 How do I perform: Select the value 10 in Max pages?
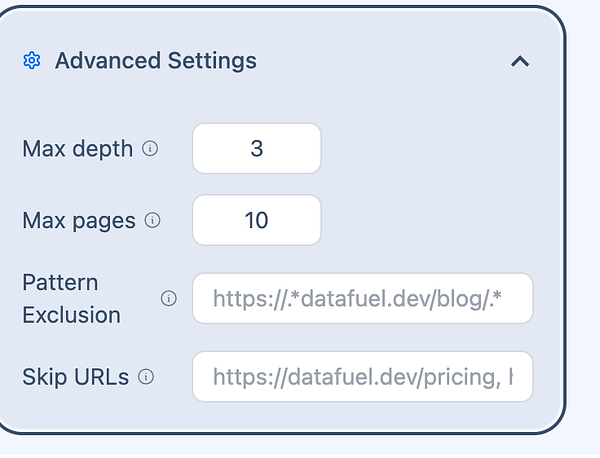pyautogui.click(x=257, y=220)
